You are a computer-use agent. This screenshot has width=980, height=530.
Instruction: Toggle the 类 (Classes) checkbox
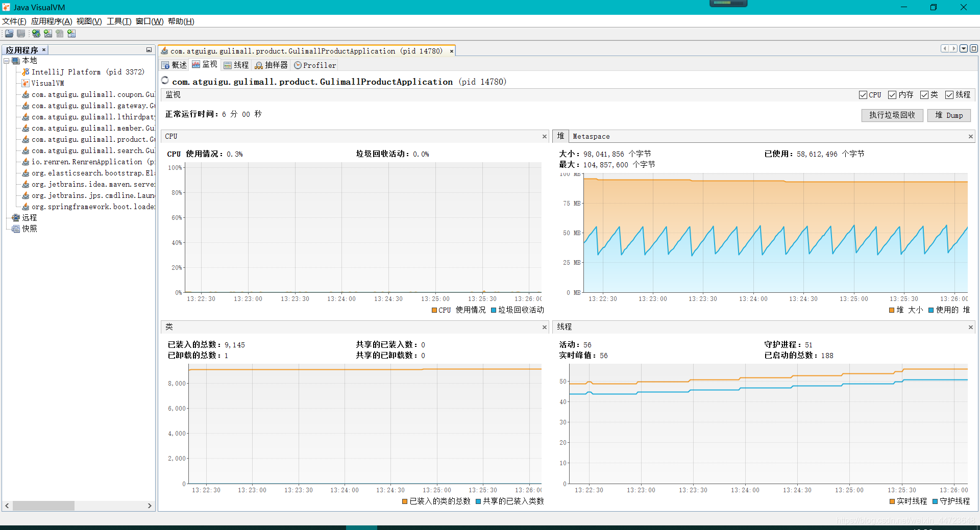coord(924,95)
